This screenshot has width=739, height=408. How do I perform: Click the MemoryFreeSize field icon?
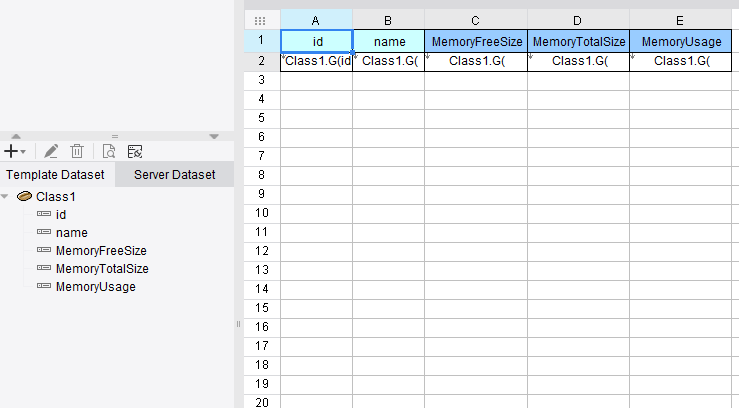coord(44,250)
